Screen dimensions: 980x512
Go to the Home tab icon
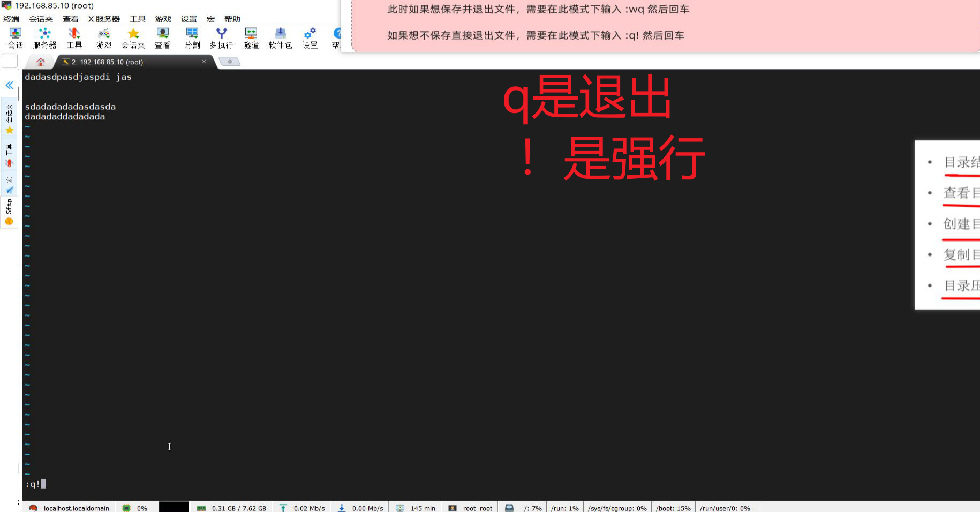tap(41, 62)
